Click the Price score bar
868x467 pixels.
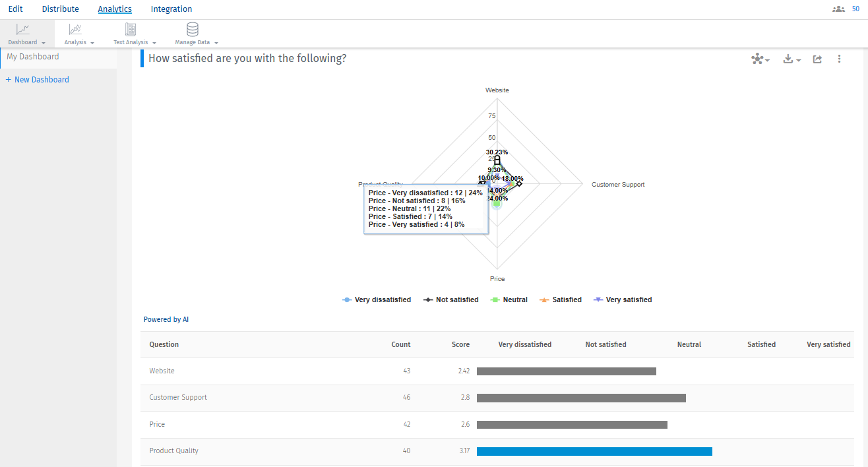point(572,425)
